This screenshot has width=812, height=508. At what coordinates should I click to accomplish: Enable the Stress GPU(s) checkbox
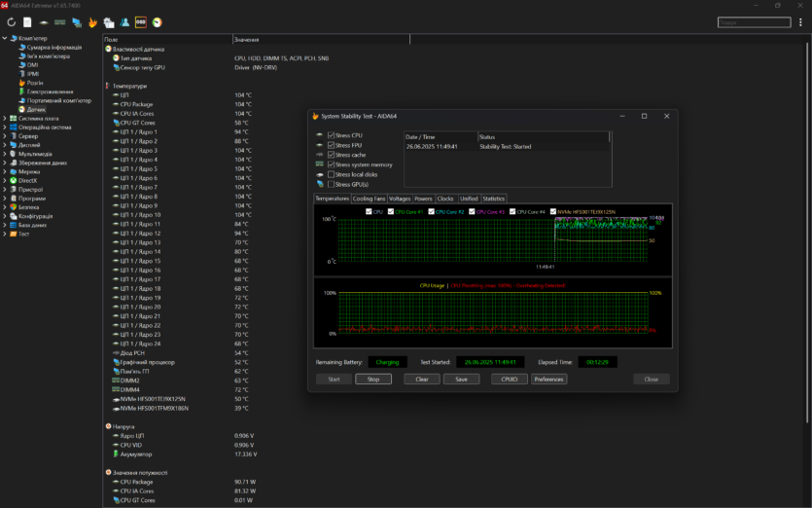[x=331, y=184]
